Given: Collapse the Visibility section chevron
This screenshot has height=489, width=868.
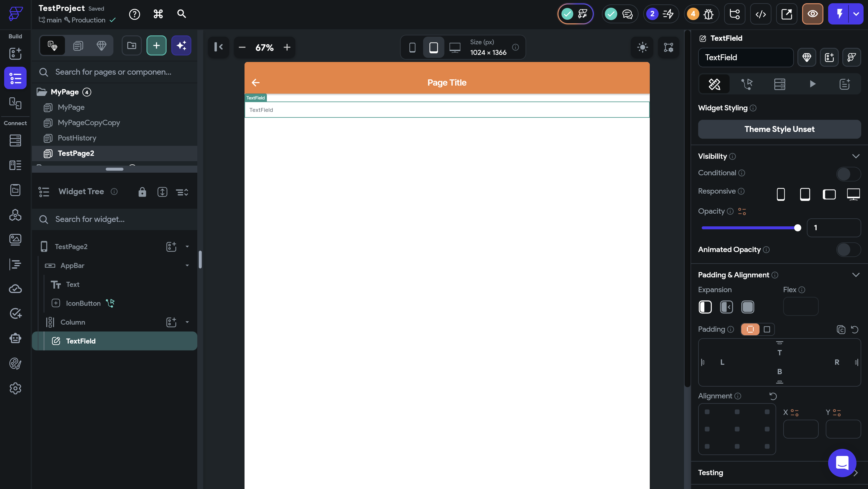Looking at the screenshot, I should coord(856,156).
